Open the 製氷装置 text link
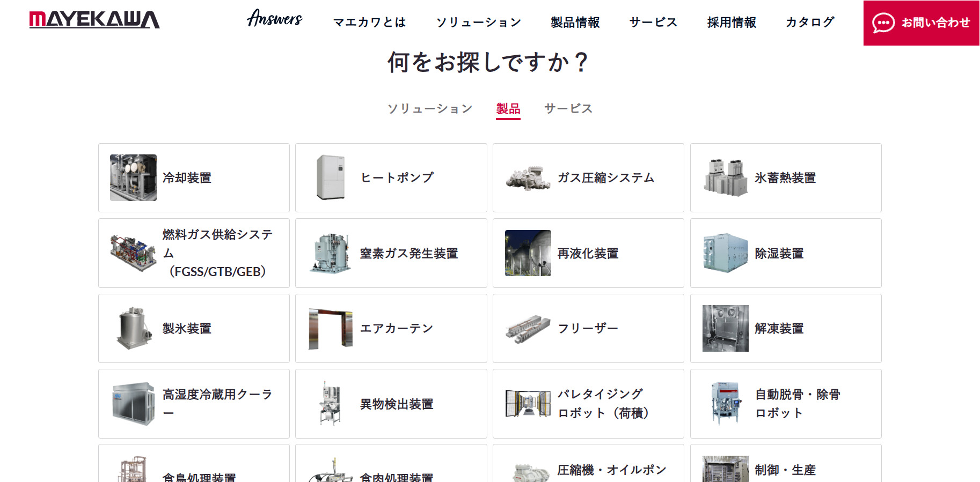The image size is (980, 482). (187, 329)
